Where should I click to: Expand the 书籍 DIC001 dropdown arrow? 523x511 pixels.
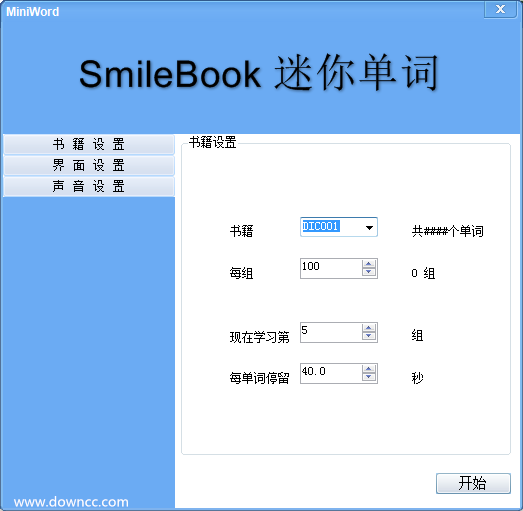pos(369,227)
